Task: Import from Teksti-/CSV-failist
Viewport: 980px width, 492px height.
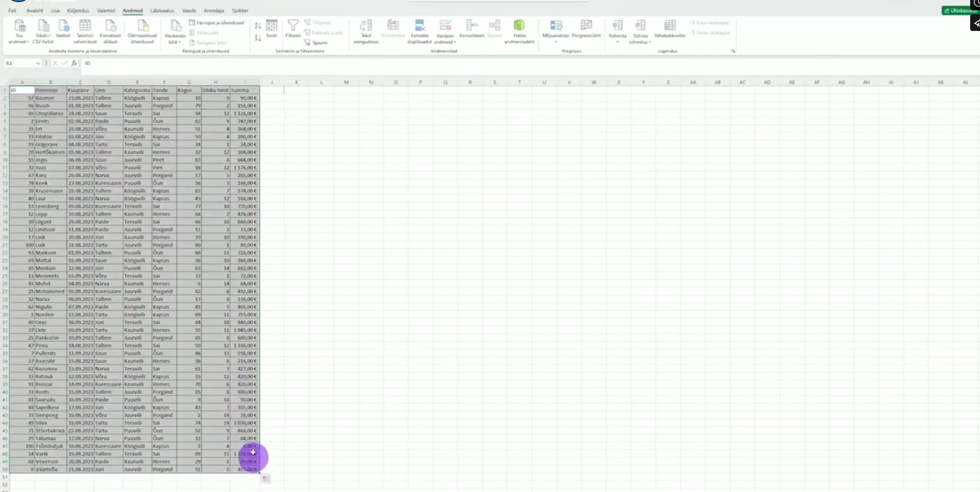Action: 43,31
